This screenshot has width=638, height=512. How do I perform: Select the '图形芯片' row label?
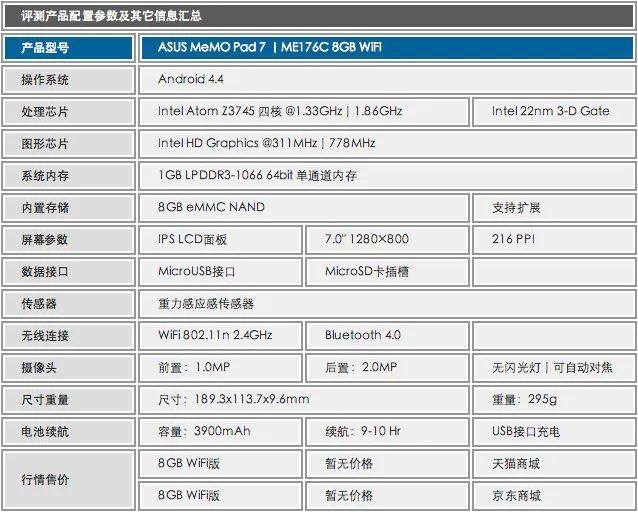pos(68,144)
